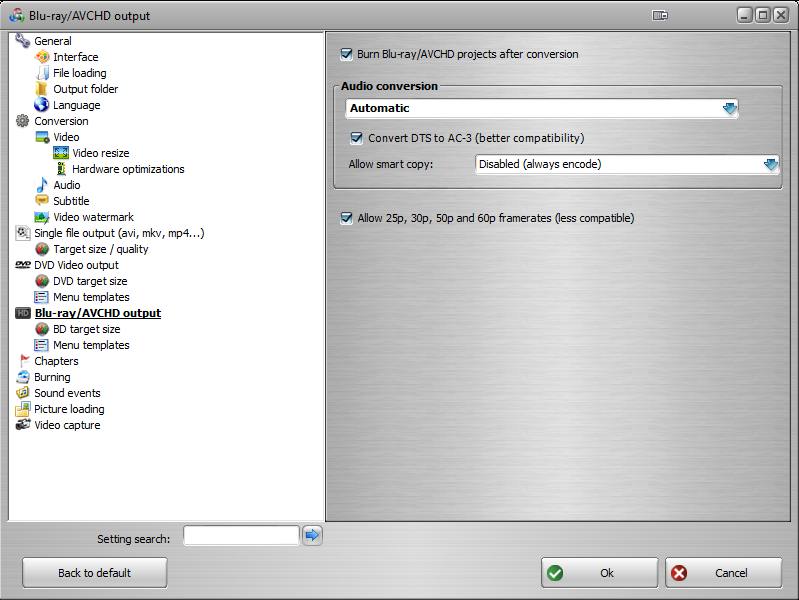Image resolution: width=799 pixels, height=600 pixels.
Task: Open Subtitle settings page
Action: (x=71, y=201)
